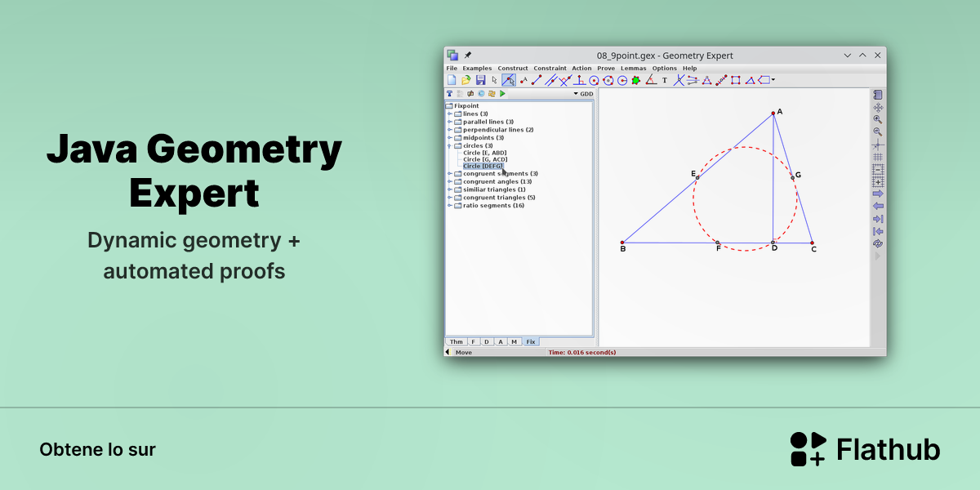Open the Construct menu
This screenshot has width=980, height=490.
pos(513,68)
